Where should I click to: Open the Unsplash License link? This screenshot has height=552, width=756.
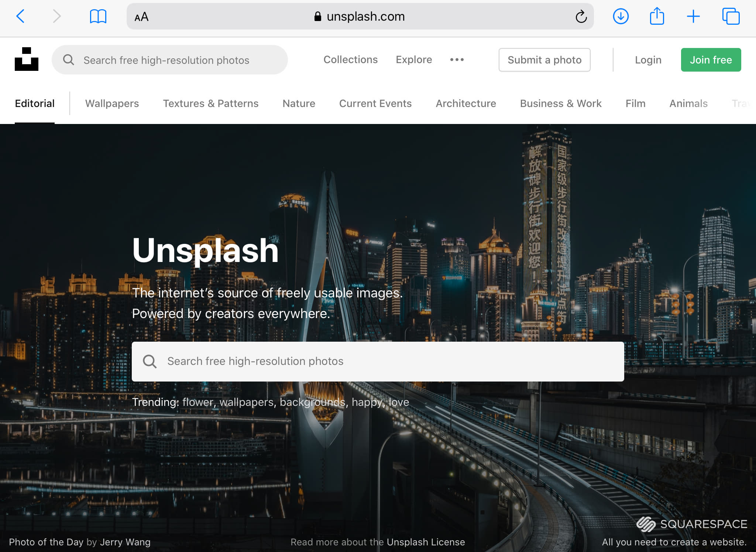click(426, 542)
